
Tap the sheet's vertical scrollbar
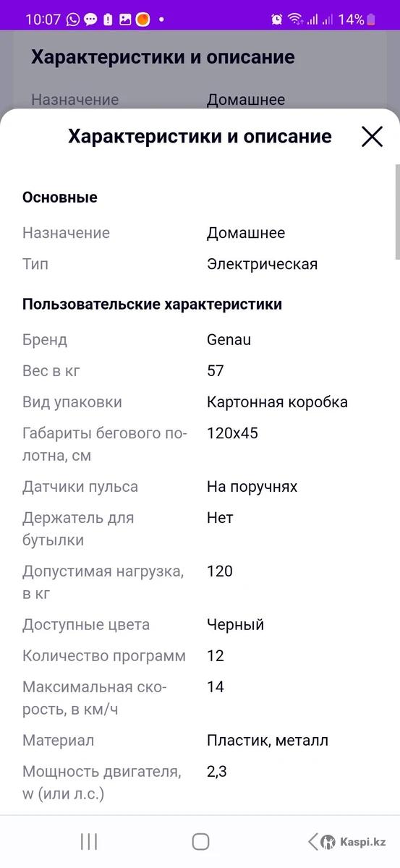[x=397, y=211]
